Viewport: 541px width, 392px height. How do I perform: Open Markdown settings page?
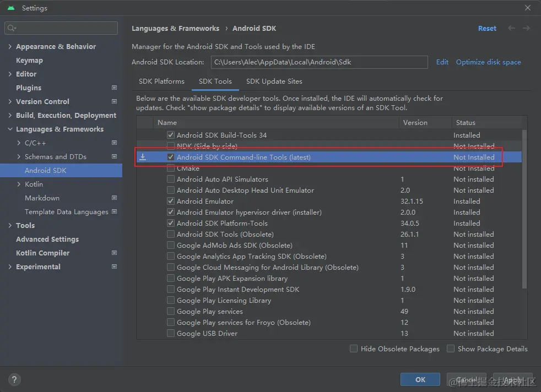[42, 198]
